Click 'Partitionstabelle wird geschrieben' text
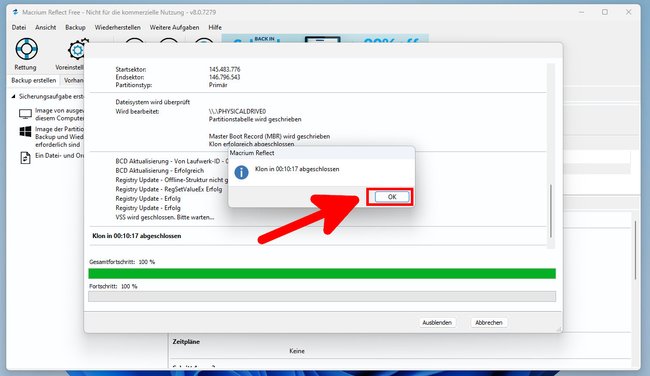 255,119
